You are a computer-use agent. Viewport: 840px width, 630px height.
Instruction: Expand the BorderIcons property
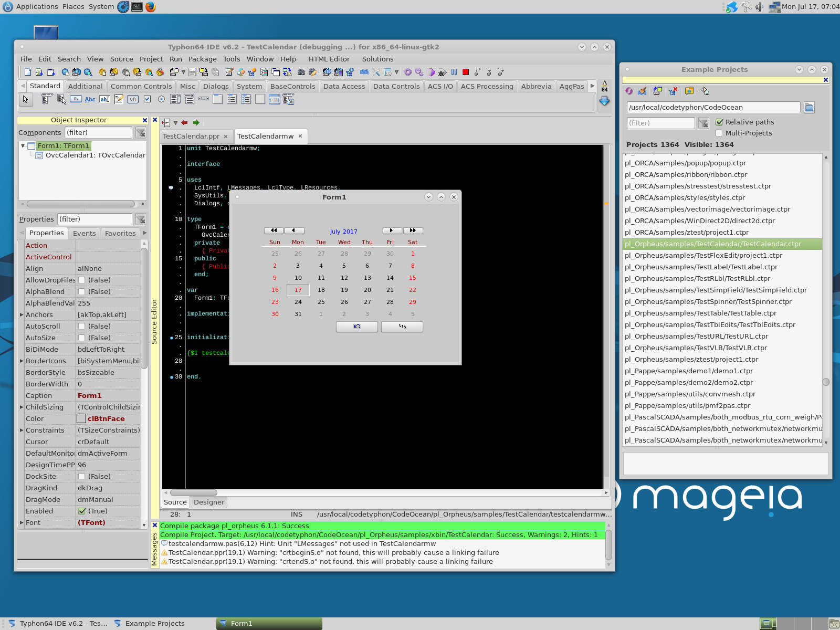[22, 361]
